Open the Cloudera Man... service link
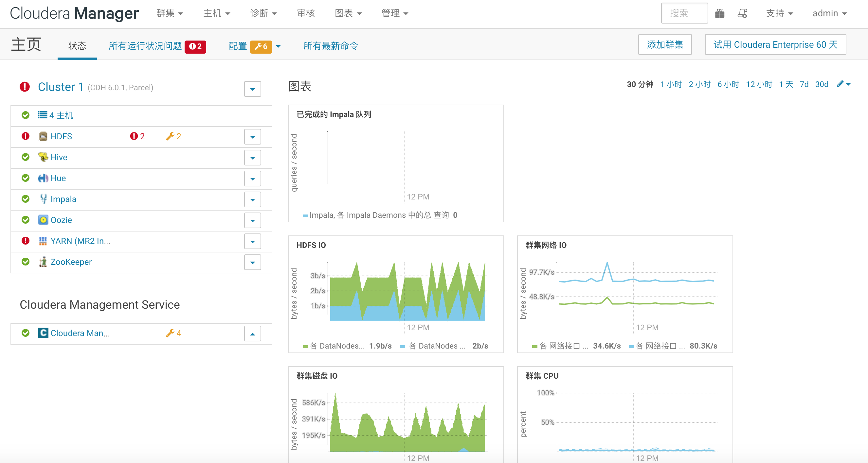Screen dimensions: 868x463 [x=80, y=333]
